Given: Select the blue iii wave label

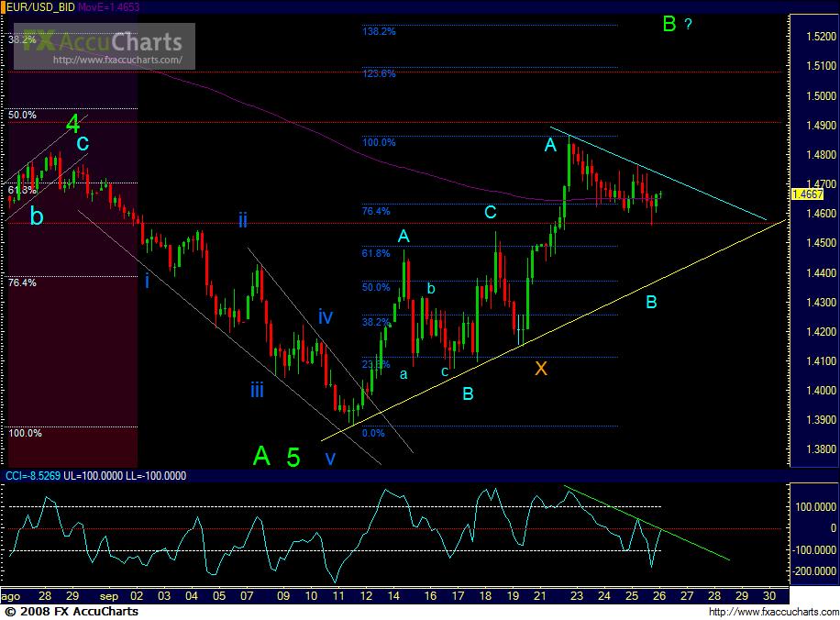Looking at the screenshot, I should point(257,391).
